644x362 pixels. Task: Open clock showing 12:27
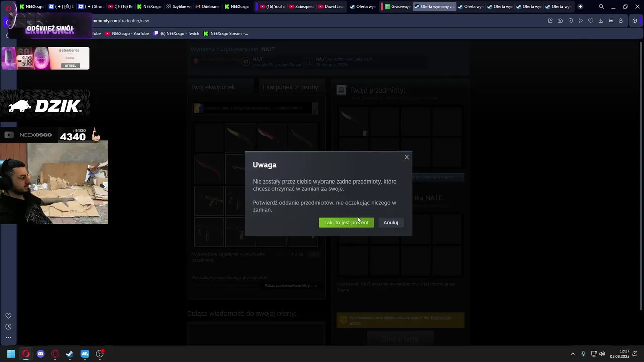pyautogui.click(x=620, y=354)
